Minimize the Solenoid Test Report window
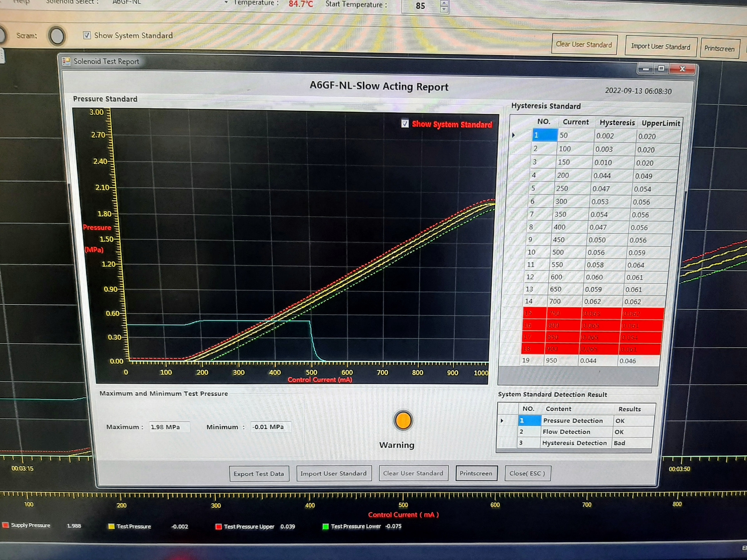This screenshot has height=560, width=747. tap(645, 69)
